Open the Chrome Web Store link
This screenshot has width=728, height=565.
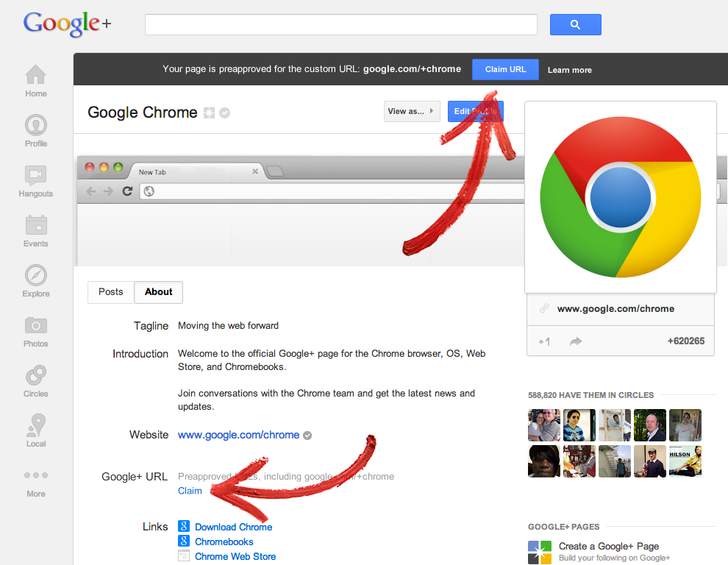[235, 557]
